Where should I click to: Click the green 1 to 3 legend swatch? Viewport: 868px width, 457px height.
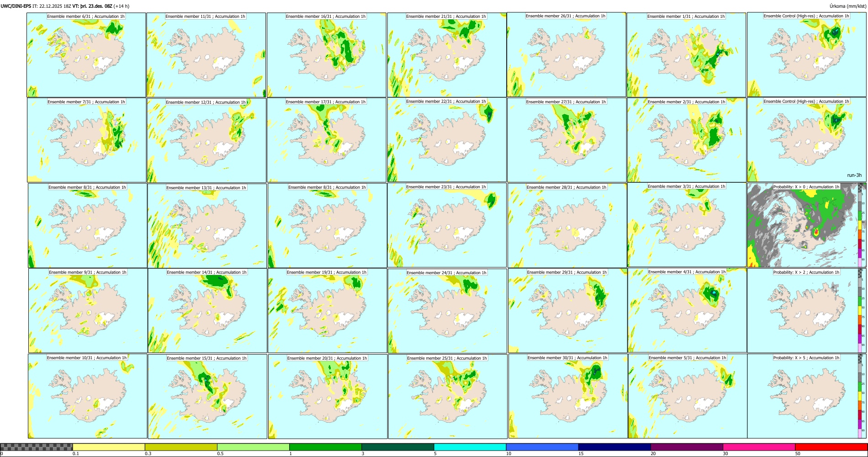pos(325,447)
